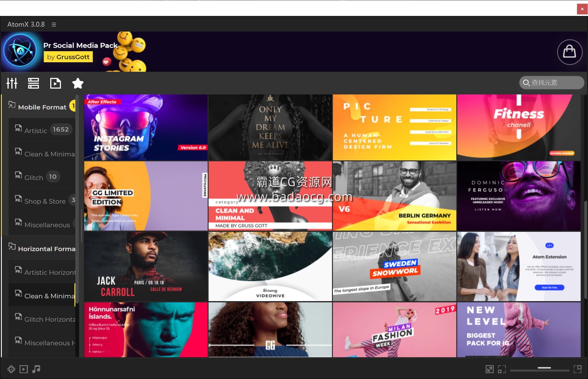Click the Pr icon beside Glitch Horizontal
Image resolution: width=588 pixels, height=379 pixels.
pos(18,317)
